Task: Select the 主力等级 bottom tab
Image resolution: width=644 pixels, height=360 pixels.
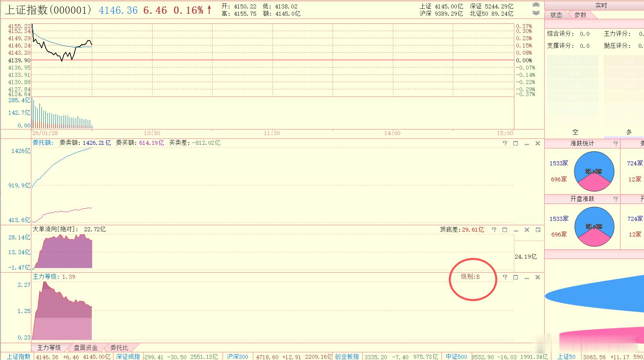Action: click(x=49, y=348)
